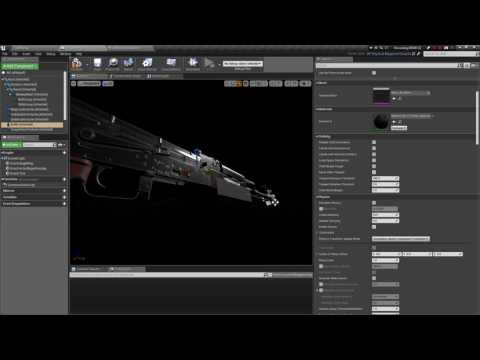Enable Simulate Physics checkbox
Screen dimensions: 480x360
374,203
